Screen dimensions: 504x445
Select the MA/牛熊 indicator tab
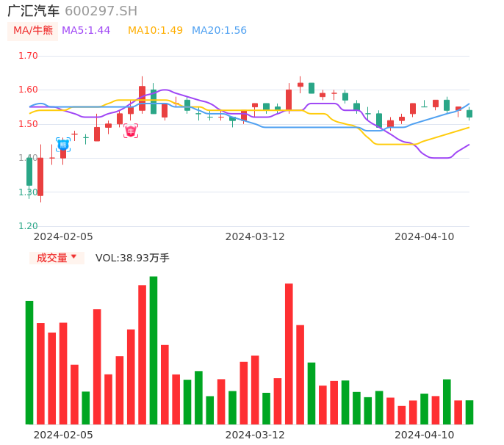point(33,31)
